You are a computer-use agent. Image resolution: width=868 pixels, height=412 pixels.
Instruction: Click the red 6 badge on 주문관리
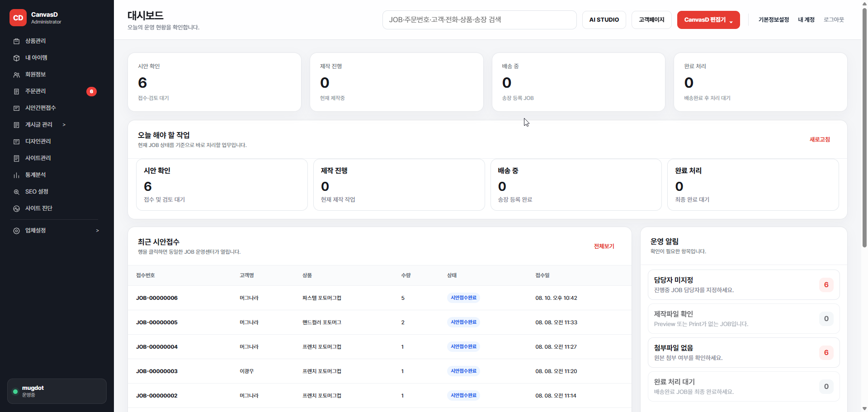click(91, 91)
